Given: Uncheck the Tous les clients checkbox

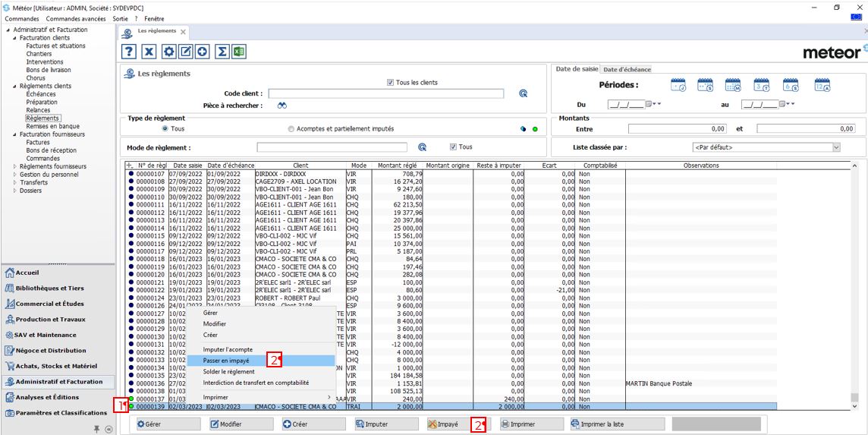Looking at the screenshot, I should 390,83.
